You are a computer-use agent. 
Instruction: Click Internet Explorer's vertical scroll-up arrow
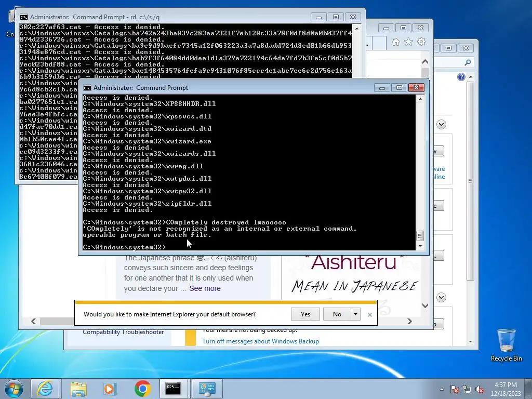(425, 62)
